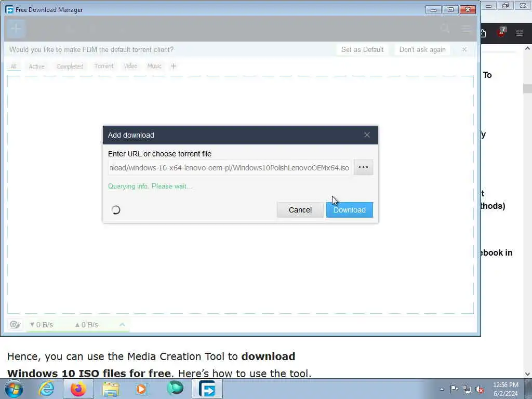Click the plus add-download icon in FDM toolbar

coord(16,29)
